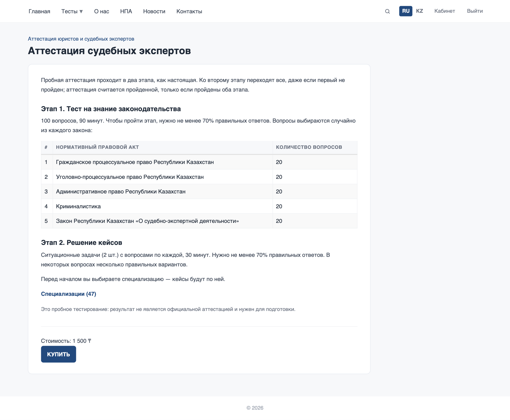The height and width of the screenshot is (420, 510).
Task: Select row «О судебно-экспертной деятельности»
Action: [x=199, y=221]
